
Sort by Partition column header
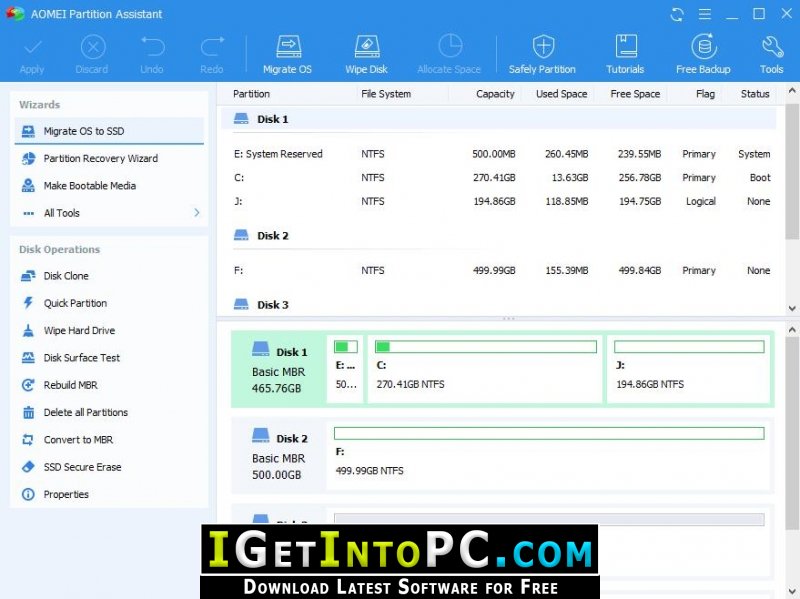tap(251, 94)
